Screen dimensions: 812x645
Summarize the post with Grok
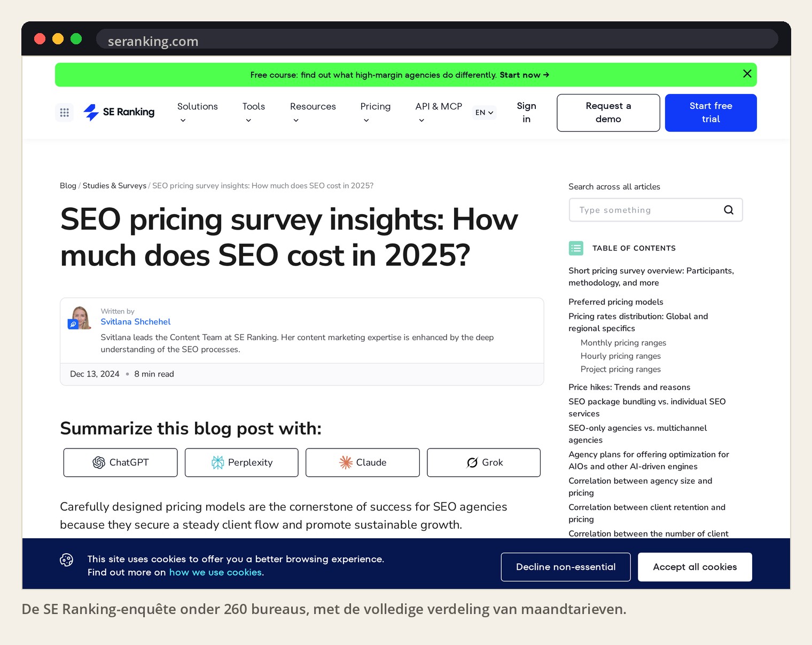pyautogui.click(x=484, y=462)
